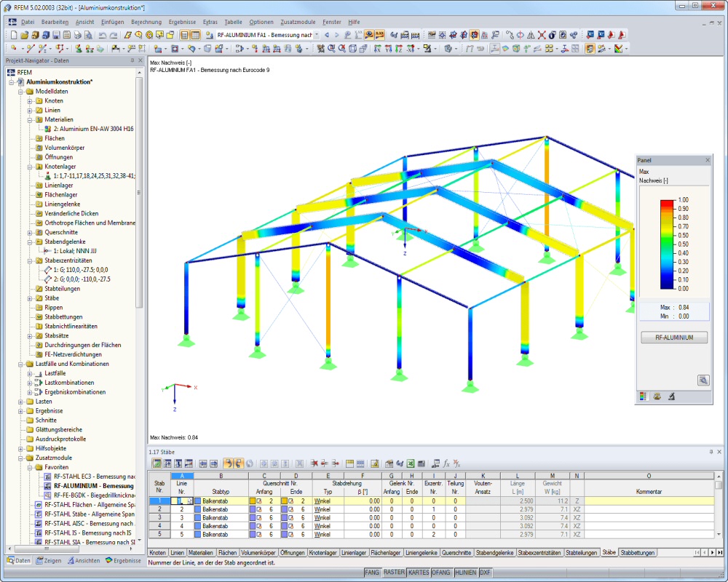Click view in X direction icon

[377, 48]
